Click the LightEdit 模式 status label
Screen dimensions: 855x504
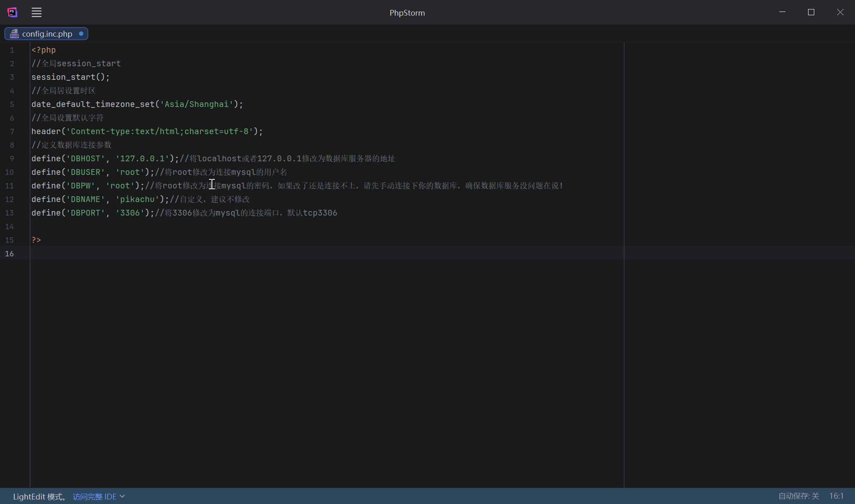tap(39, 497)
